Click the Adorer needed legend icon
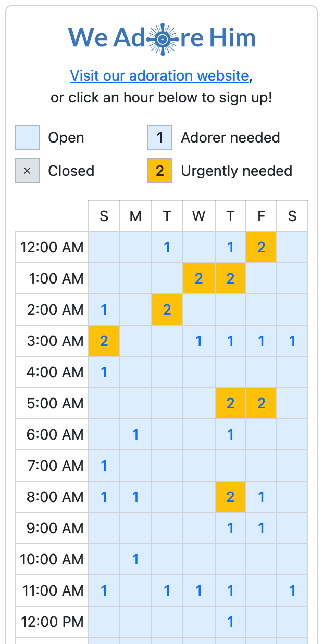The height and width of the screenshot is (644, 323). tap(160, 138)
